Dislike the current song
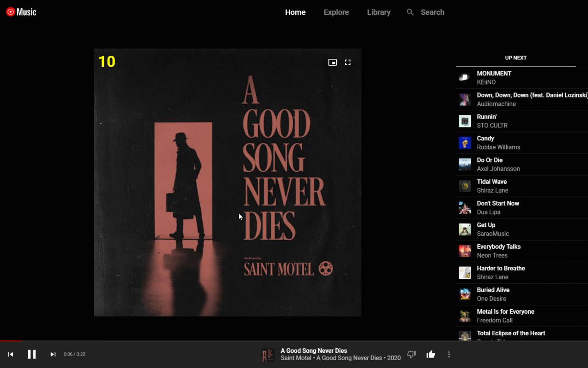The image size is (588, 368). pyautogui.click(x=412, y=354)
